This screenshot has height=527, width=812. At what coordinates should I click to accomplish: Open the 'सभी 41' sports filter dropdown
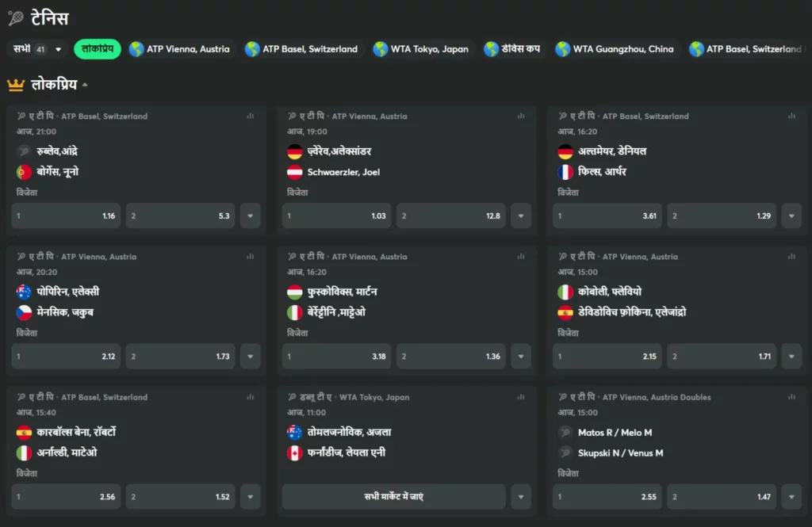[x=36, y=49]
